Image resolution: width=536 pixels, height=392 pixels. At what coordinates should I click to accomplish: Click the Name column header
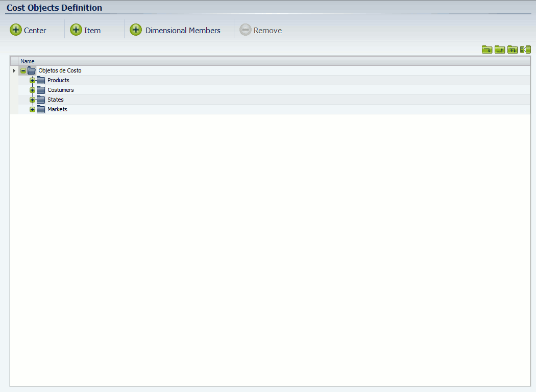(x=274, y=61)
